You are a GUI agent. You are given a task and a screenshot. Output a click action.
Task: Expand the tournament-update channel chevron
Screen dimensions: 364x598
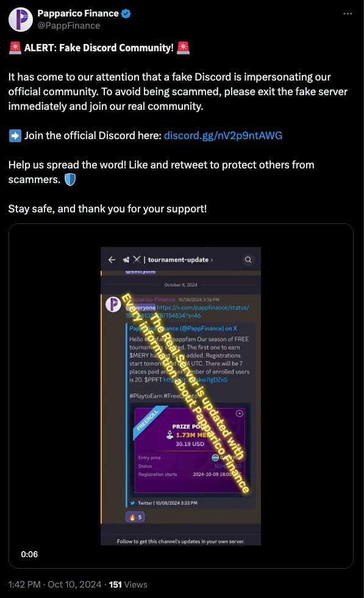pos(212,260)
